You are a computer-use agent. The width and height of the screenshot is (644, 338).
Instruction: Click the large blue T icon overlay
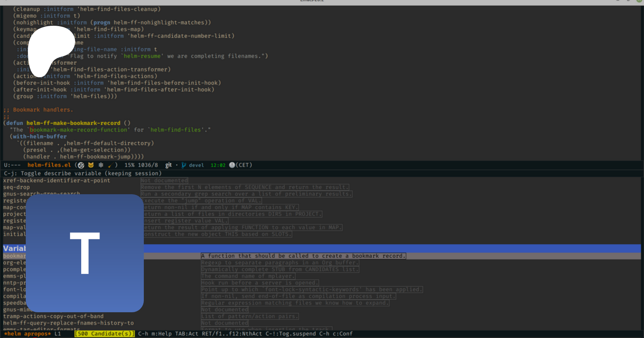coord(85,253)
